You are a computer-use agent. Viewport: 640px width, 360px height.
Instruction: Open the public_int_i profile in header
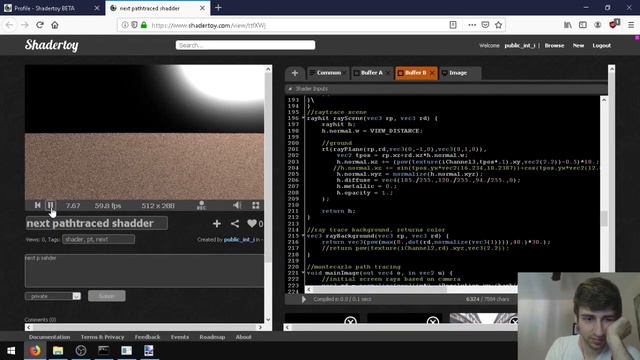pos(520,45)
